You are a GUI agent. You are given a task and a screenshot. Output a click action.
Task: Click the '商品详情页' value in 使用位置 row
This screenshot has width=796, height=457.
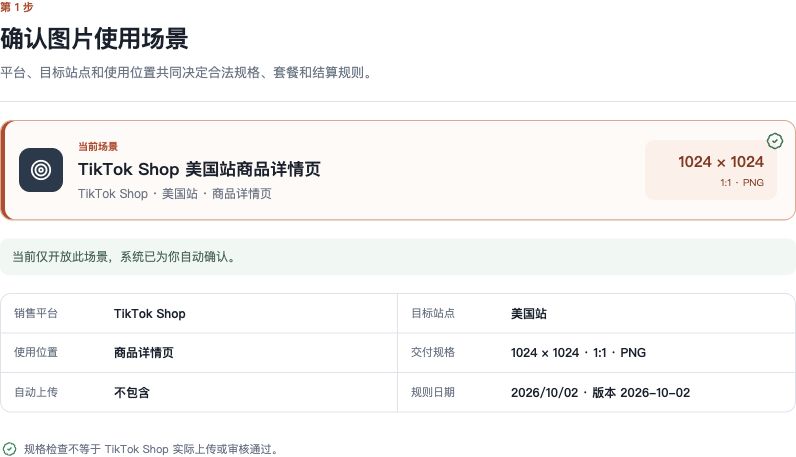pyautogui.click(x=144, y=353)
